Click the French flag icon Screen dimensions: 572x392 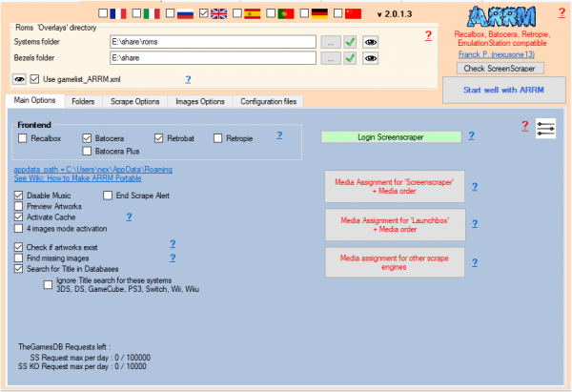pos(118,14)
